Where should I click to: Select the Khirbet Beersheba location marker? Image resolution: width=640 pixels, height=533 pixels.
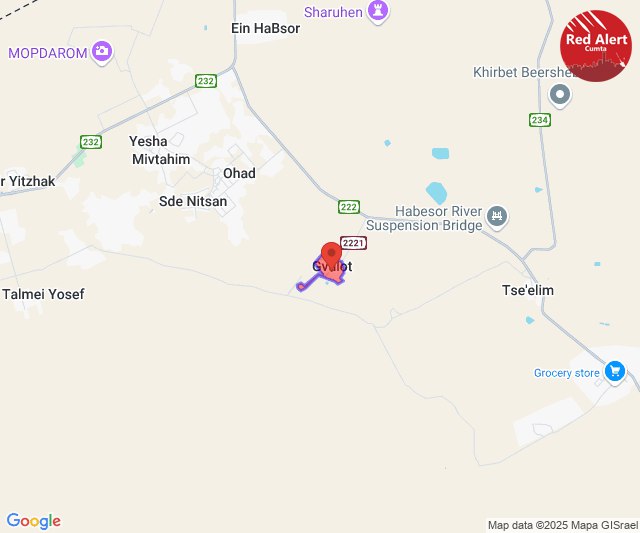point(560,95)
